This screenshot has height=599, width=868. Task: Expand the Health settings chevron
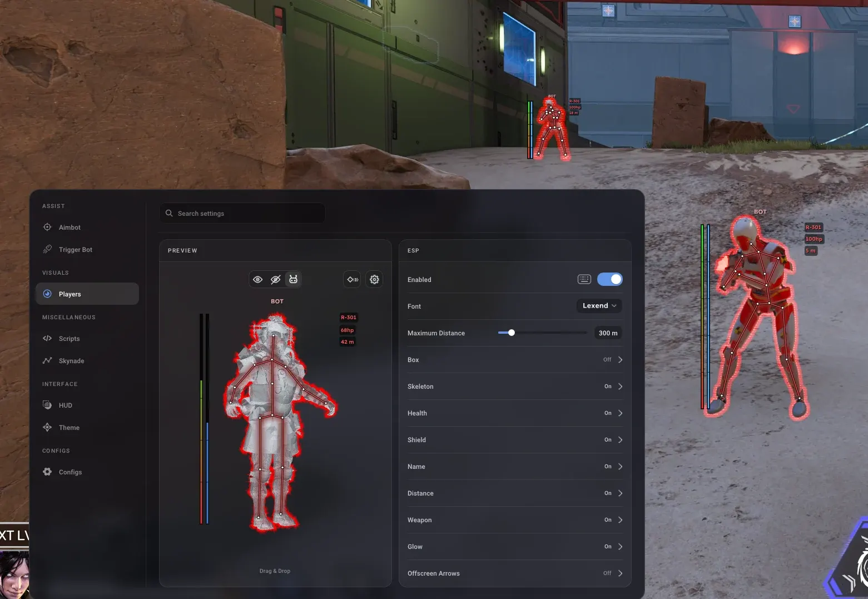(620, 413)
